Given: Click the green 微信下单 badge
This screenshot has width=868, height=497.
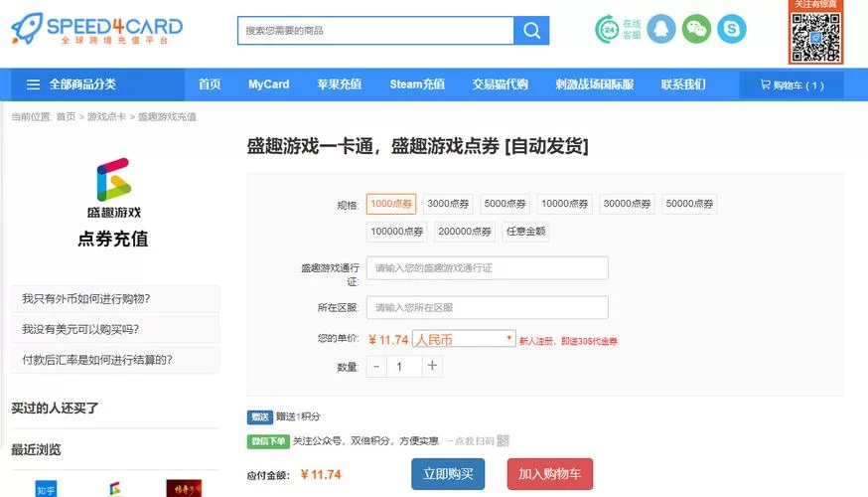Looking at the screenshot, I should (x=268, y=441).
